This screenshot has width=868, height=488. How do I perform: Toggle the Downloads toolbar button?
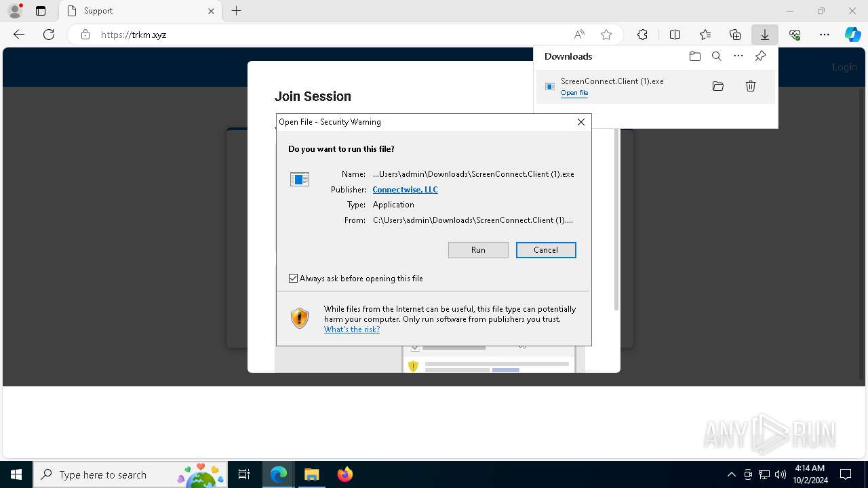coord(764,35)
